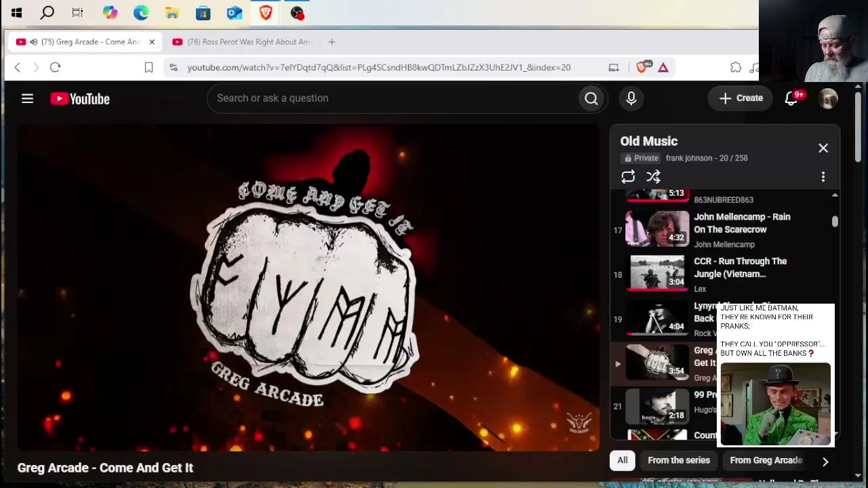
Task: Open a new browser tab
Action: coord(332,42)
